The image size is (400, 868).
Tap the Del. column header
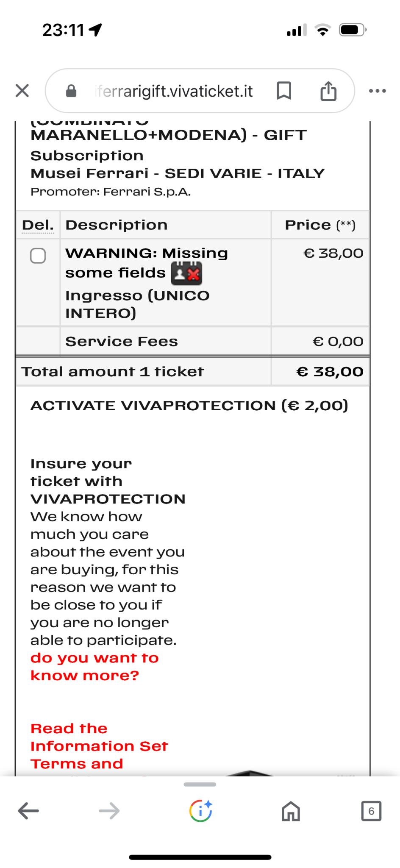pos(38,225)
